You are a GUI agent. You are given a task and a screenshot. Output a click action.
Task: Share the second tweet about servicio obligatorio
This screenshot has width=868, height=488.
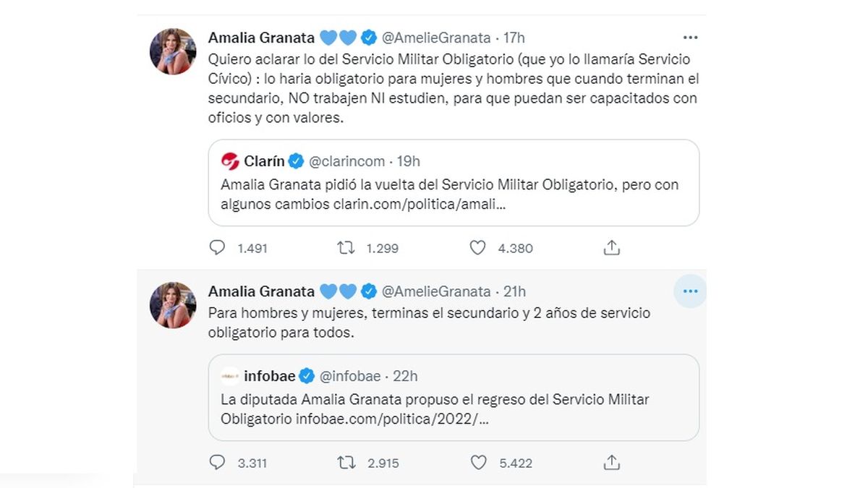click(x=611, y=463)
